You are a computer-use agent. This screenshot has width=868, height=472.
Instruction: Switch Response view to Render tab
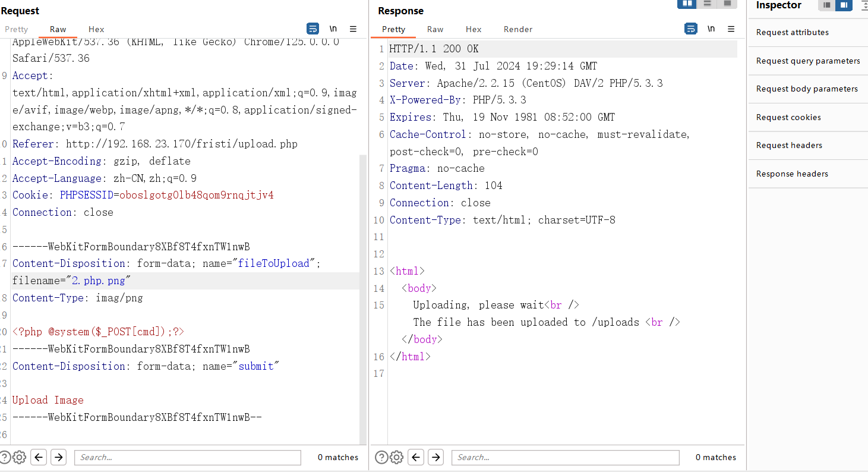(x=518, y=29)
